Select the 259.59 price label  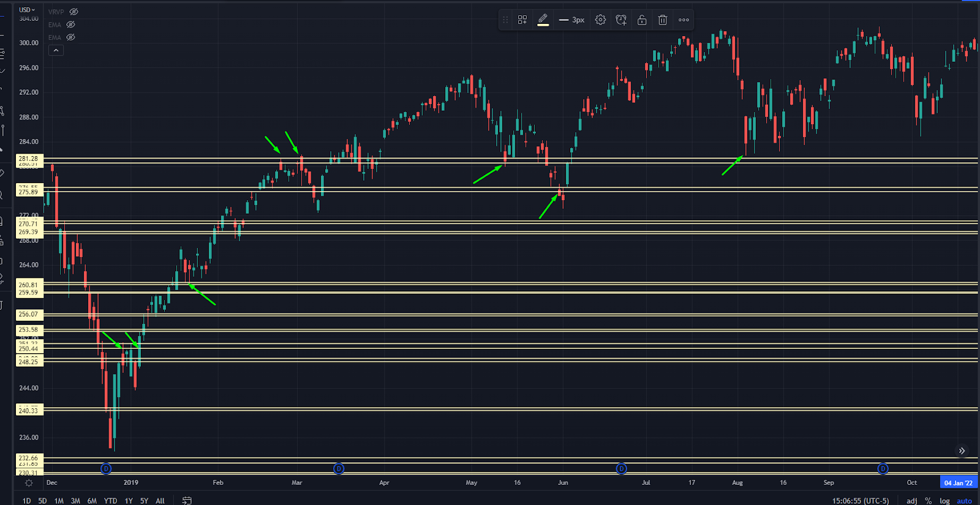pyautogui.click(x=28, y=293)
